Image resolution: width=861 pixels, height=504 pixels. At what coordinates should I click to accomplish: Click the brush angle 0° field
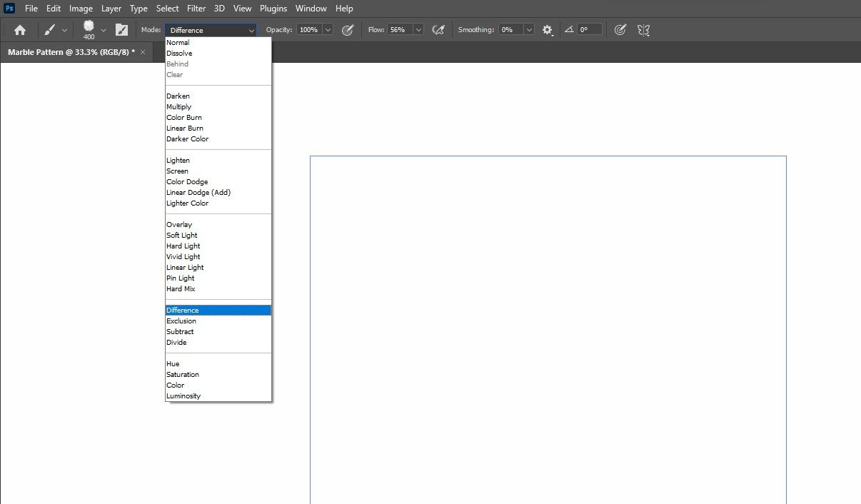click(x=590, y=30)
